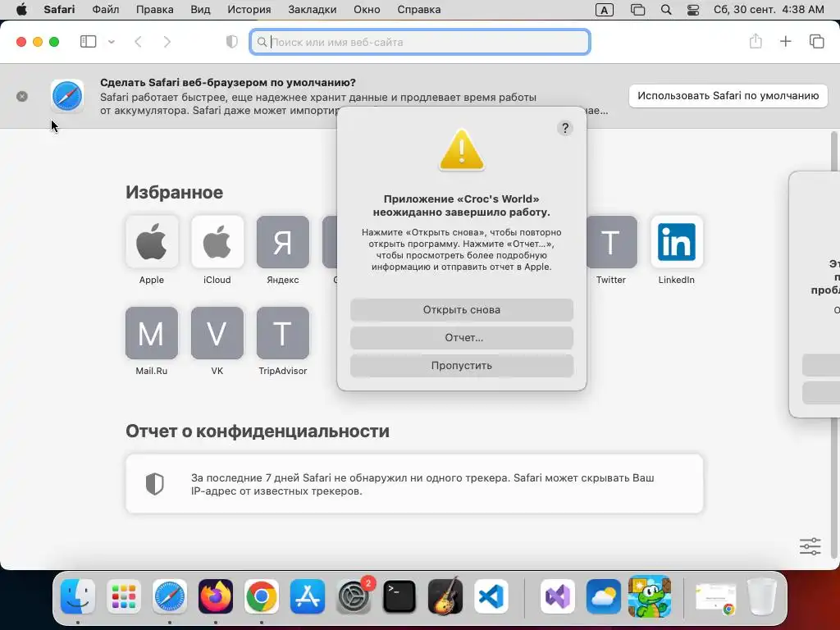This screenshot has width=840, height=630.
Task: Open the Share icon in toolbar
Action: (x=756, y=41)
